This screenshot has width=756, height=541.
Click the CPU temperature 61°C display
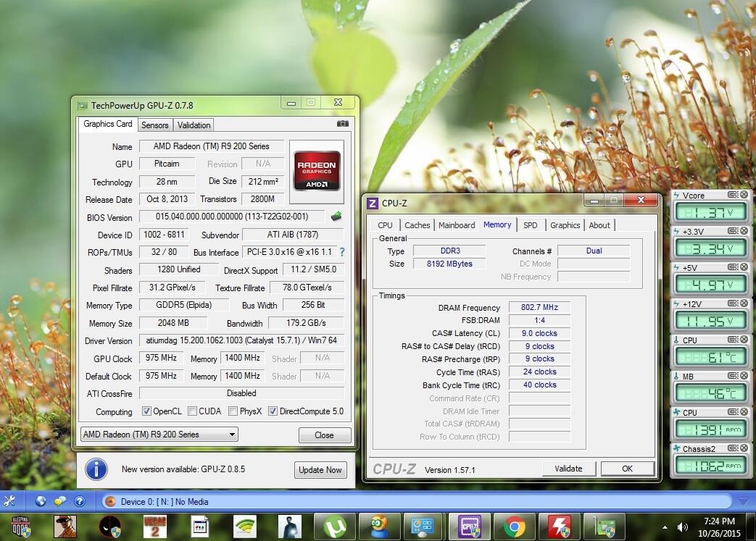click(710, 357)
